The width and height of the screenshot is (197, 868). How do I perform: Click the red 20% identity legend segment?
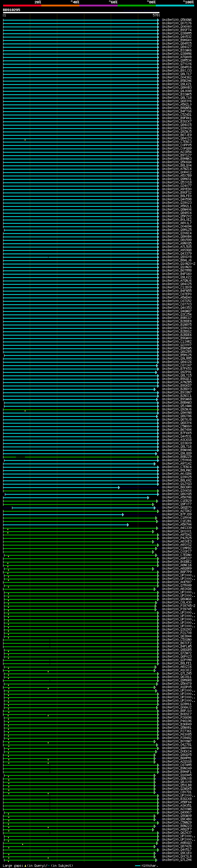pos(22,6)
